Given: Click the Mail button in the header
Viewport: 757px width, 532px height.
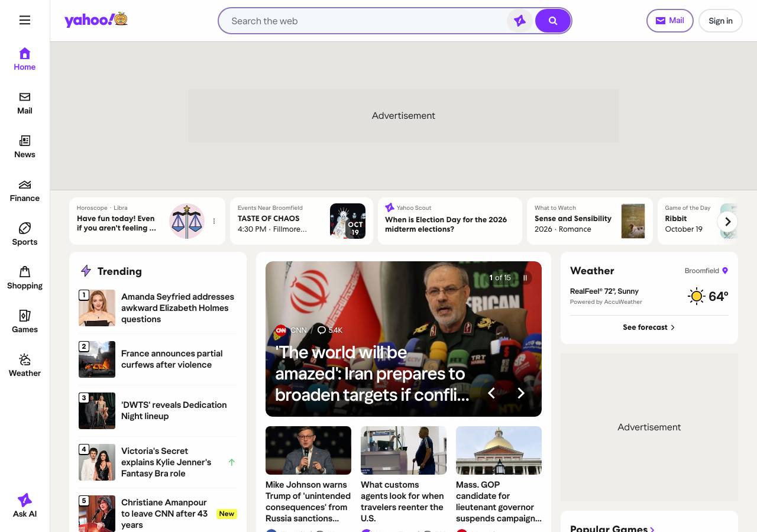Looking at the screenshot, I should [670, 21].
